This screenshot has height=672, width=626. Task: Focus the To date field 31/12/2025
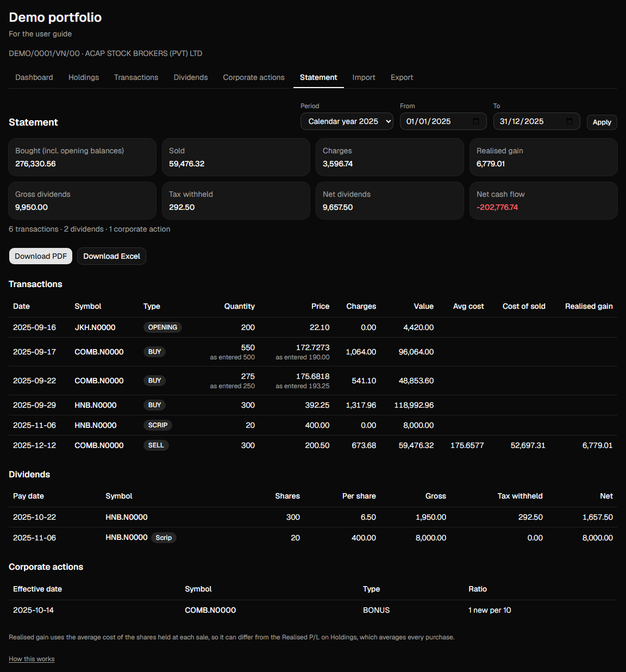(x=536, y=121)
